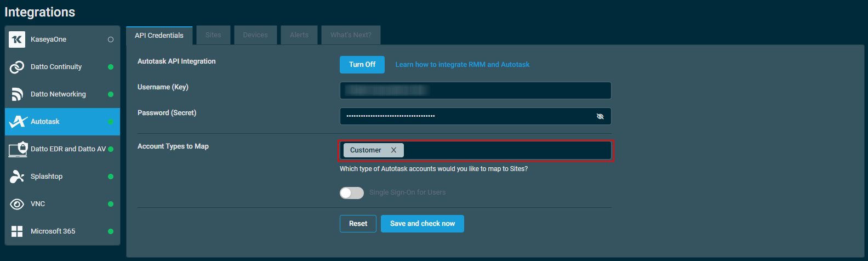Viewport: 868px width, 261px height.
Task: Click Datto Continuity green status dot
Action: pyautogui.click(x=111, y=67)
